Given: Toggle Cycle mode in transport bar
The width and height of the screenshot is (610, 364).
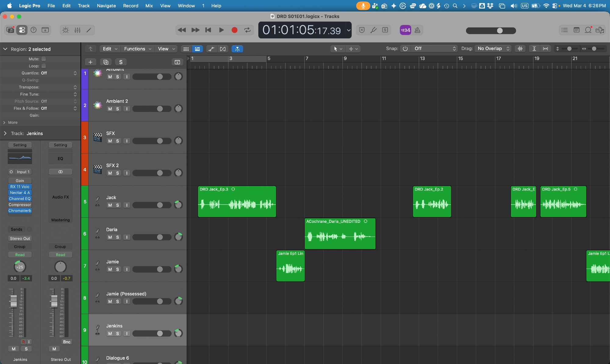Looking at the screenshot, I should (247, 30).
